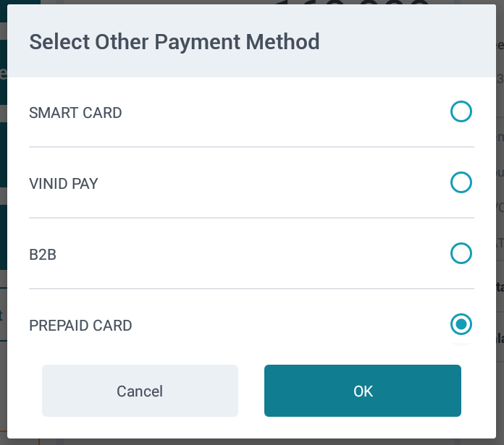
Task: Click the B2B payment label text
Action: pos(43,255)
